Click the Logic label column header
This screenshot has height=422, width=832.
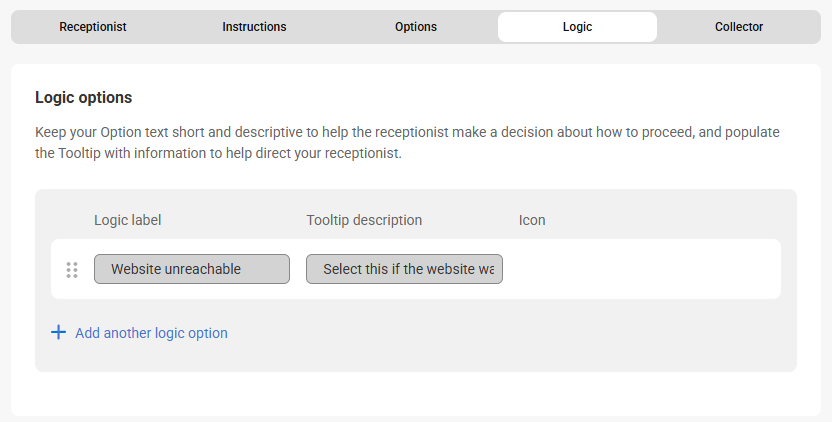pyautogui.click(x=128, y=220)
